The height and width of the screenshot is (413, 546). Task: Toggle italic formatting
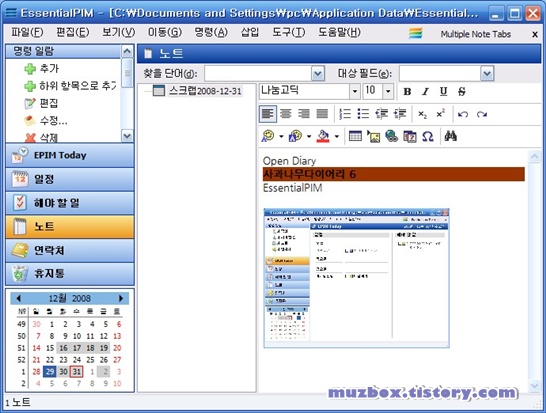coord(425,92)
